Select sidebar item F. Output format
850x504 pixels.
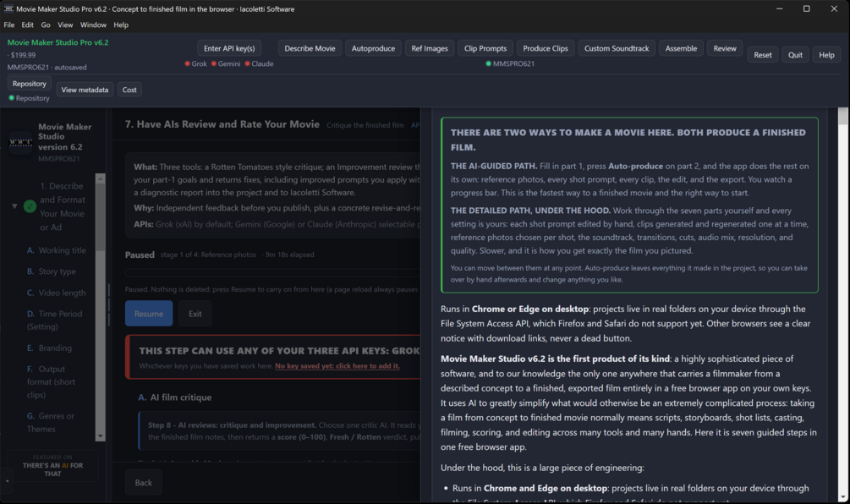51,382
